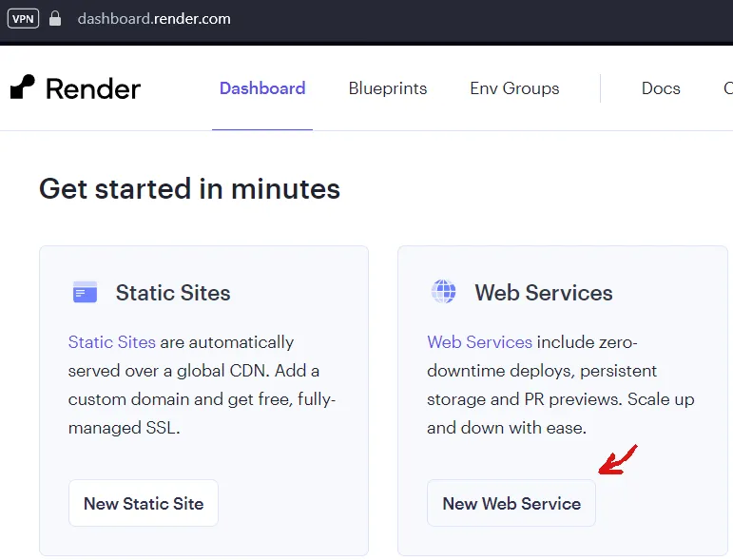The image size is (733, 560).
Task: Click the Static Sites card heading
Action: coord(173,292)
